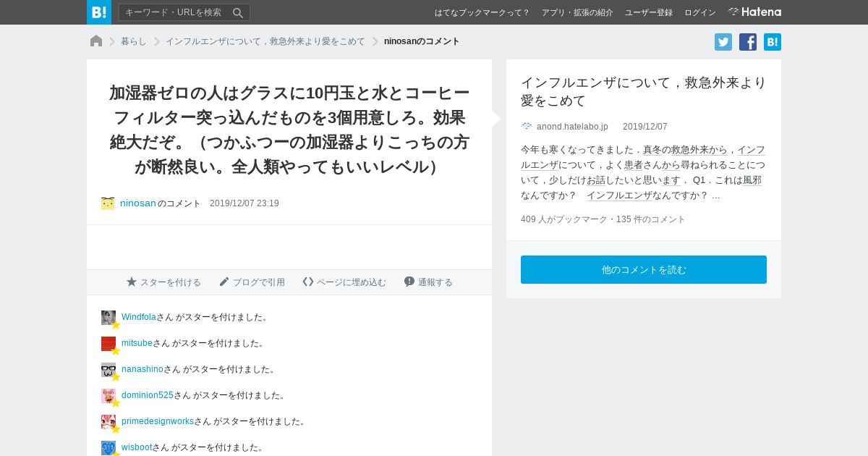868x456 pixels.
Task: Click anond.hatelabo.jp favicon
Action: (x=527, y=127)
